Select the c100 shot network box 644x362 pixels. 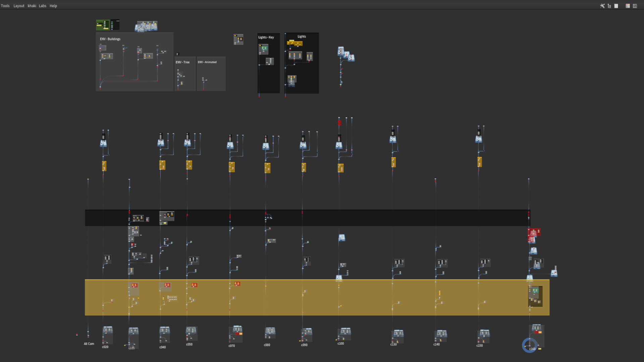coord(344,334)
